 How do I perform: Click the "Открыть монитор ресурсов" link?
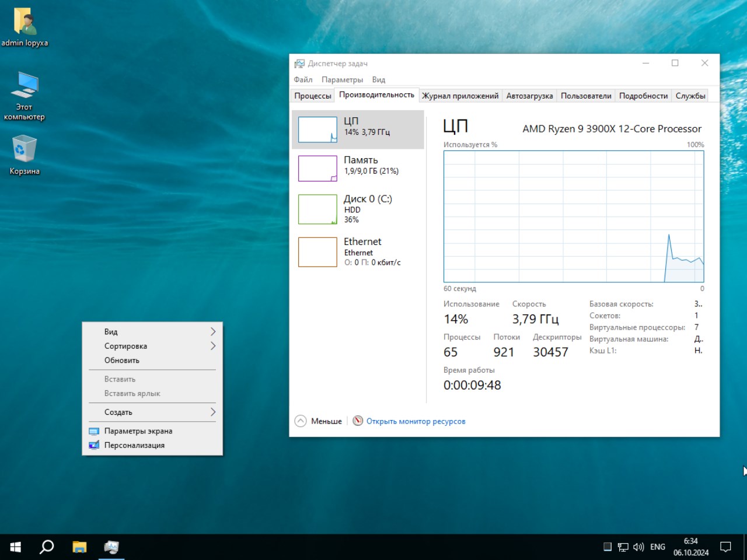coord(416,421)
